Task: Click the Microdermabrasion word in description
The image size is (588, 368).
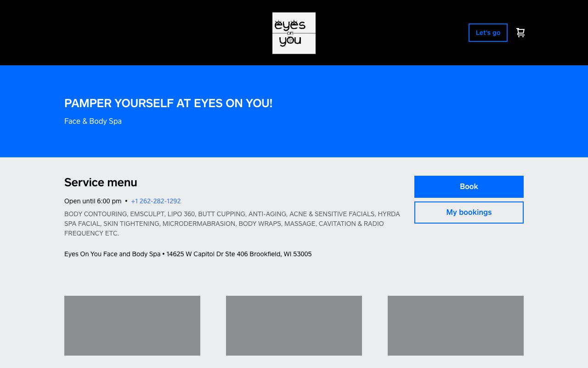Action: pyautogui.click(x=199, y=224)
